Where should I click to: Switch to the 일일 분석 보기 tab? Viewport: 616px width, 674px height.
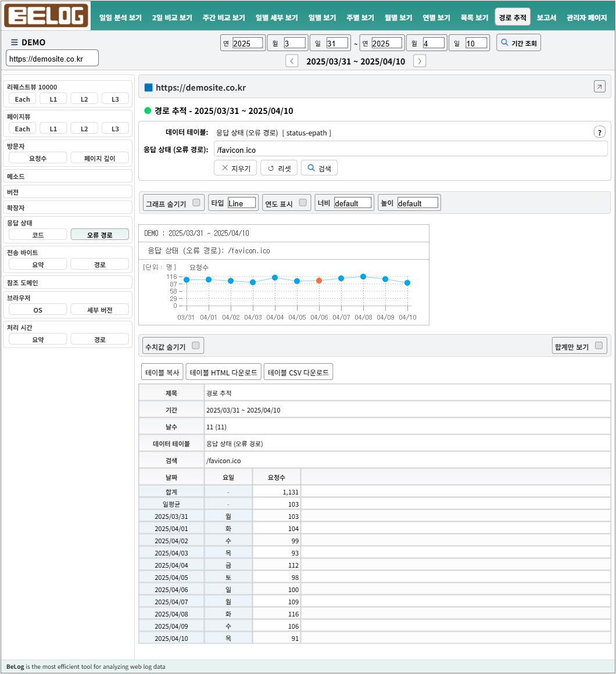(120, 17)
